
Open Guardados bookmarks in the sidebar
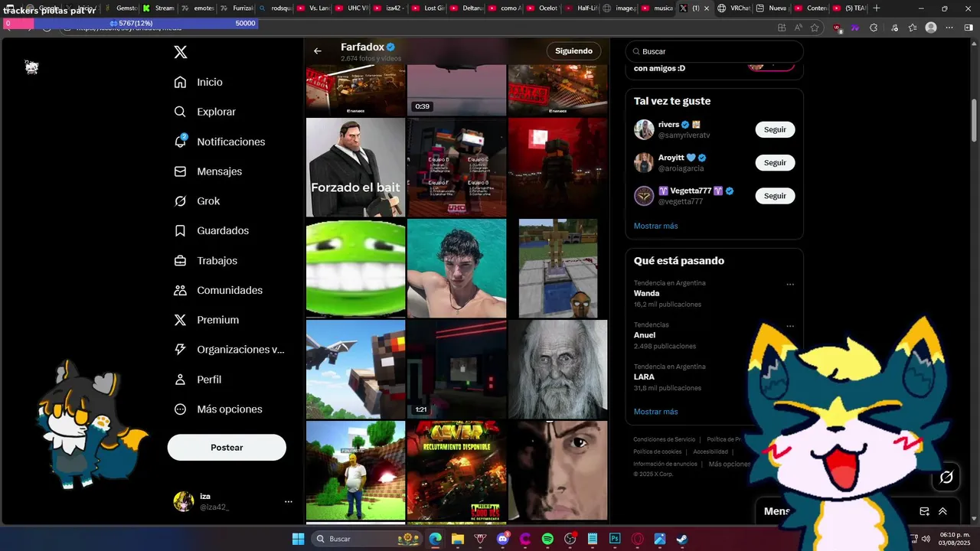coord(211,230)
